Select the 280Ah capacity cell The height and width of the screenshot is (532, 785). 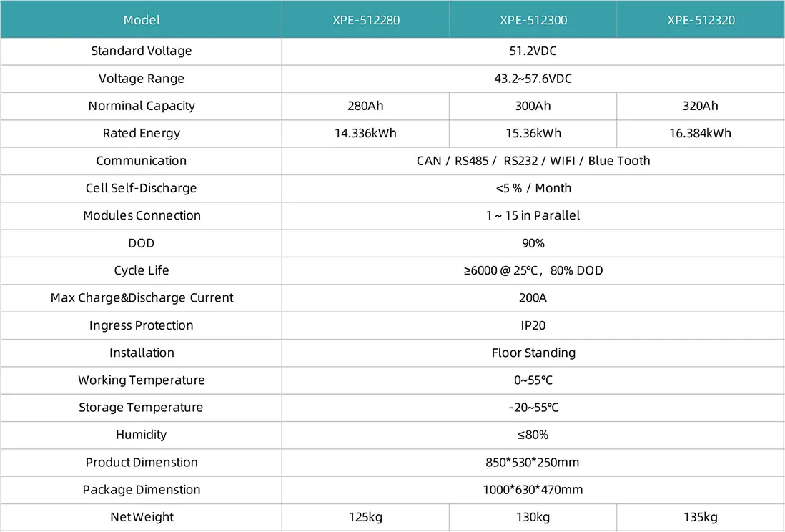click(365, 106)
